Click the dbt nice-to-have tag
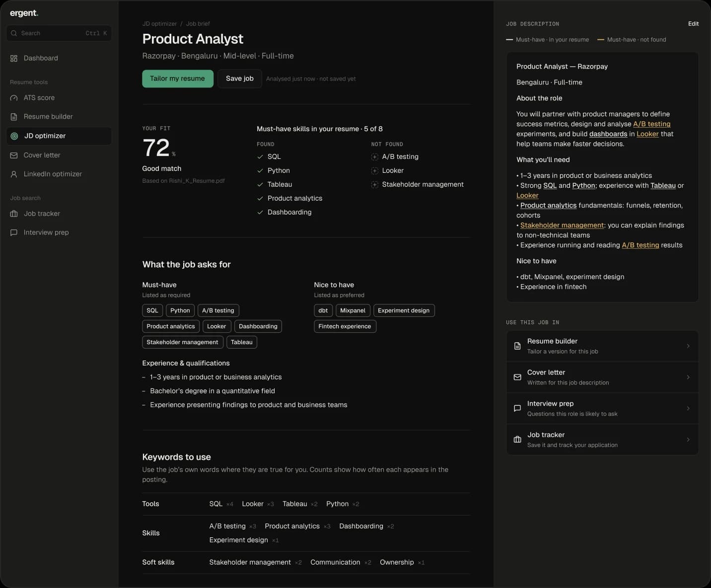This screenshot has width=711, height=588. point(323,311)
